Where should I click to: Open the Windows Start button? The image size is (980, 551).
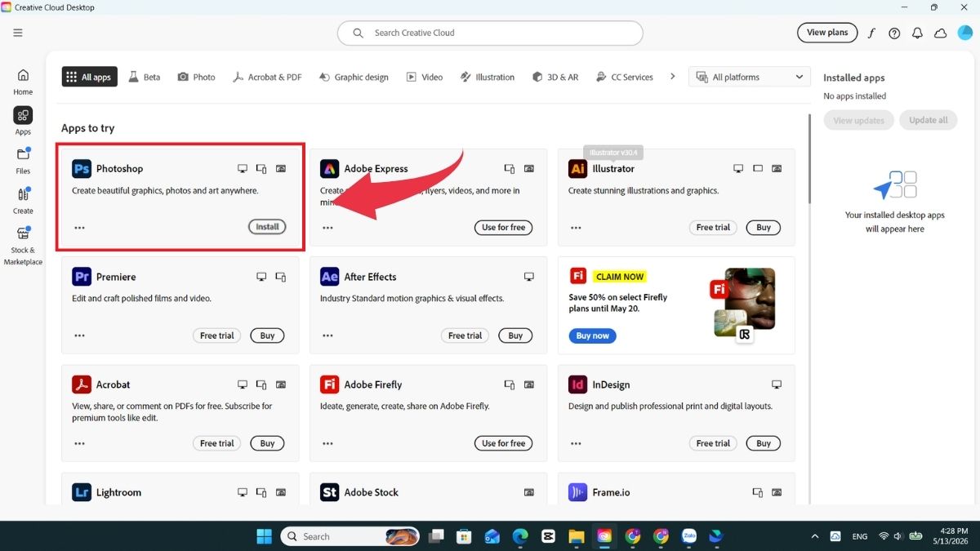265,536
